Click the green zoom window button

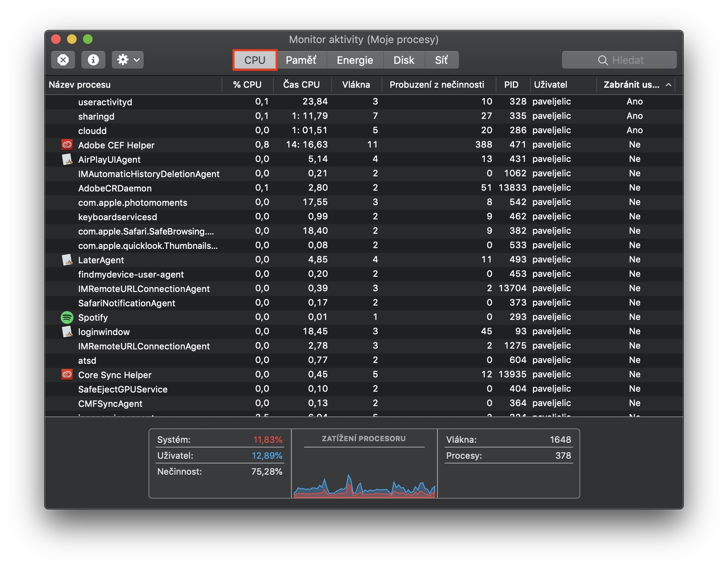(x=88, y=39)
